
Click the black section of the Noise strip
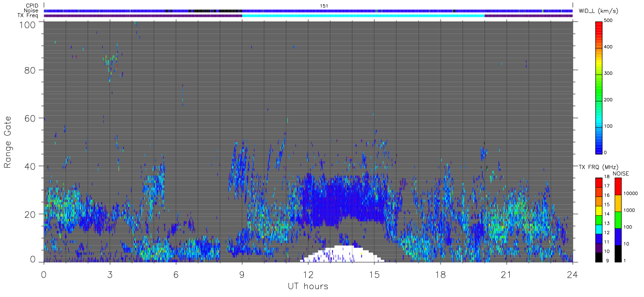coord(215,10)
